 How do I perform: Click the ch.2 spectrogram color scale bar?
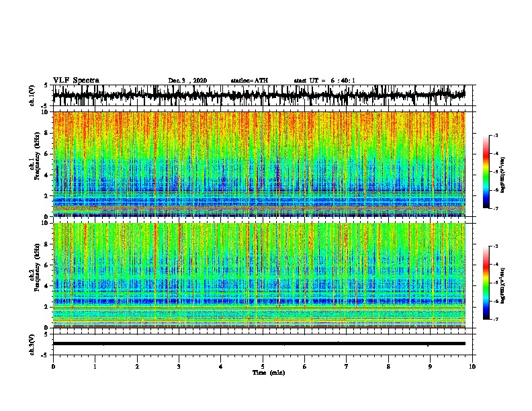coord(486,283)
